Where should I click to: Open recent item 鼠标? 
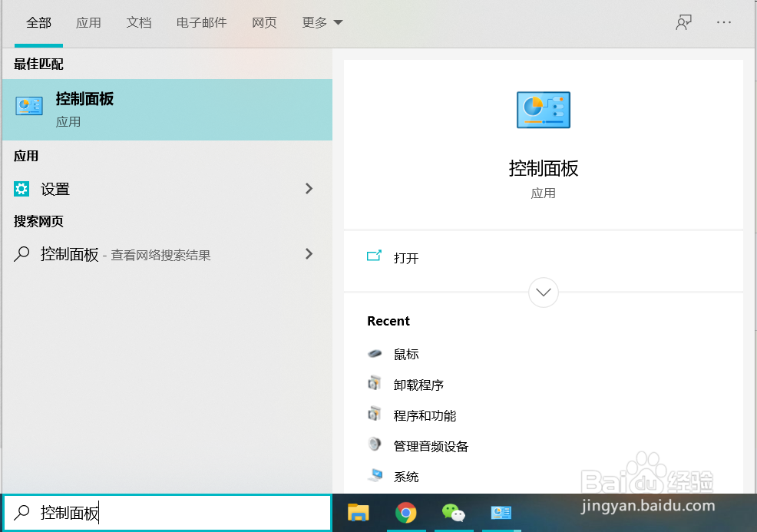pos(406,355)
